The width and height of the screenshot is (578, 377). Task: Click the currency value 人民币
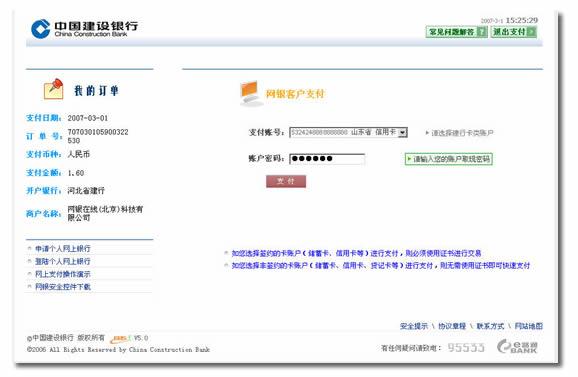point(79,154)
